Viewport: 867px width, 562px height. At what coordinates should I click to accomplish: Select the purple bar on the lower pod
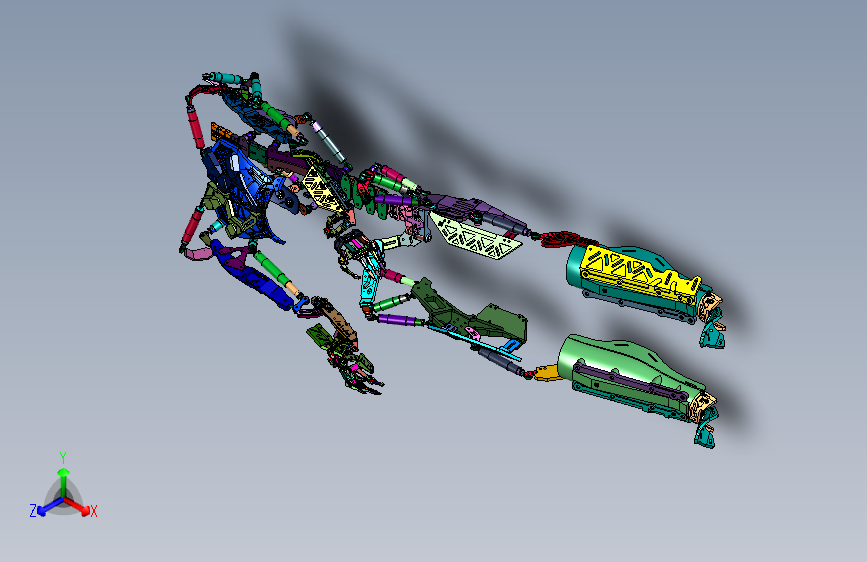(630, 381)
